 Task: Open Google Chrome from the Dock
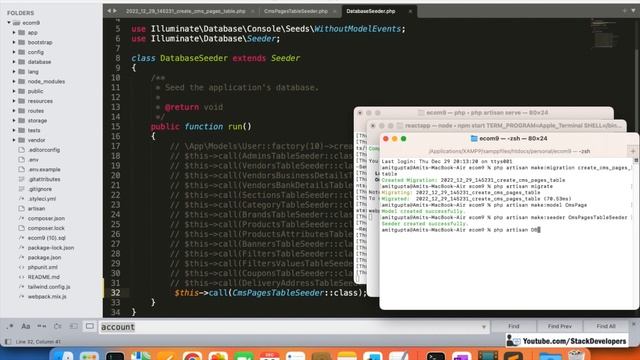tap(192, 356)
